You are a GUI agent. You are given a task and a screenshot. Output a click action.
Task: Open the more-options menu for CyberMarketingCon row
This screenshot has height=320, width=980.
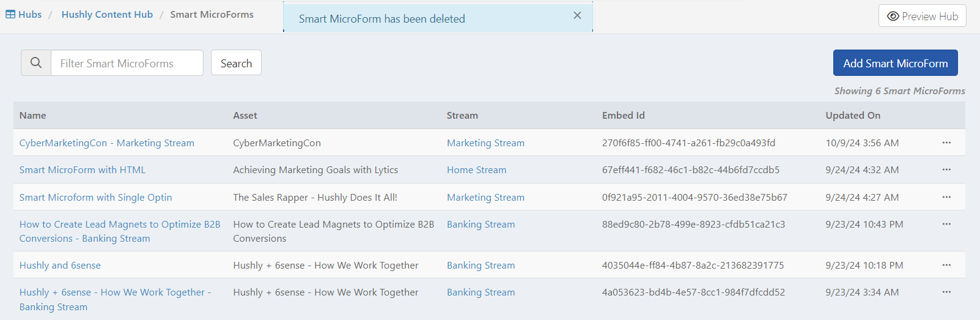(x=946, y=143)
